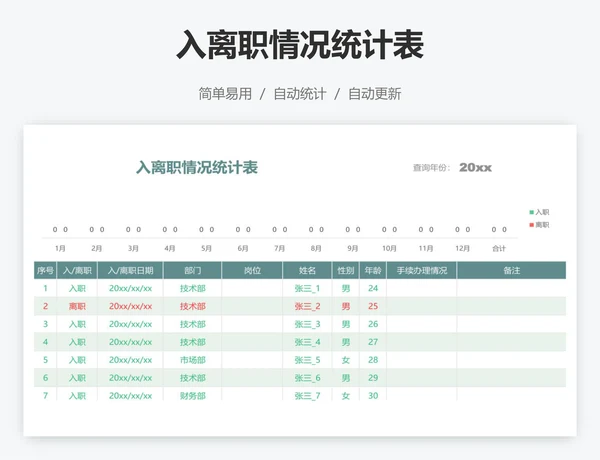The height and width of the screenshot is (460, 600).
Task: Click the 10月 chart axis label
Action: 389,248
